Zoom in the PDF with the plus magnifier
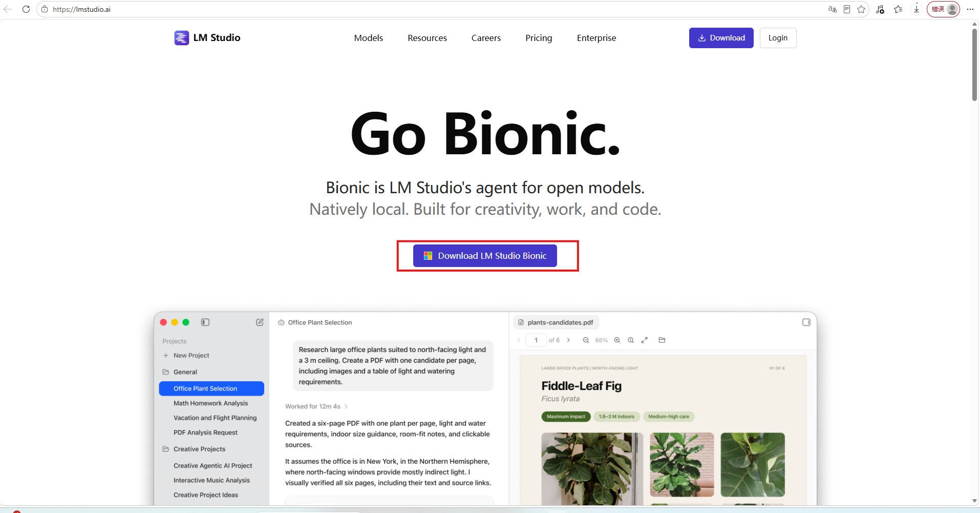980x513 pixels. (x=617, y=340)
